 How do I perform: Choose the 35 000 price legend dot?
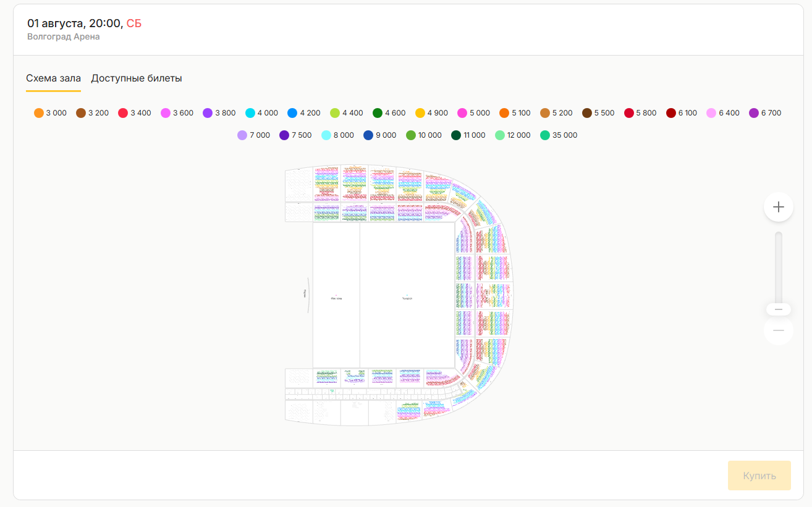(x=545, y=135)
